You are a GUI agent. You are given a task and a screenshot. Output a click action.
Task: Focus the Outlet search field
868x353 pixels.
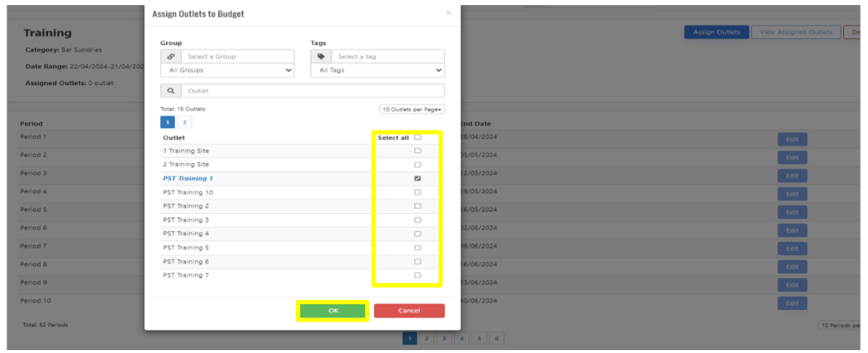click(x=313, y=91)
